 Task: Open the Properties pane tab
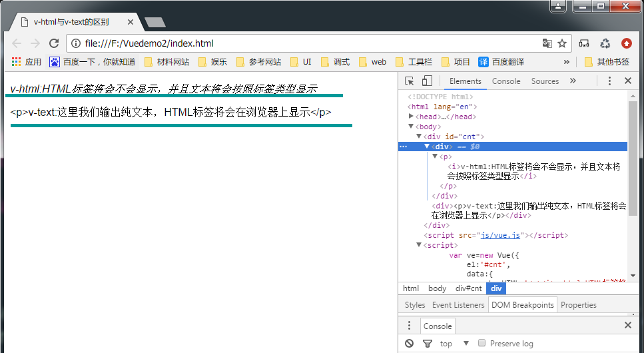click(x=578, y=305)
